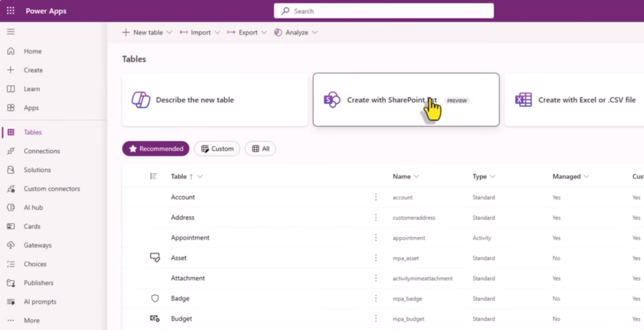Click the Activity type cell
The height and width of the screenshot is (330, 644).
pyautogui.click(x=482, y=238)
